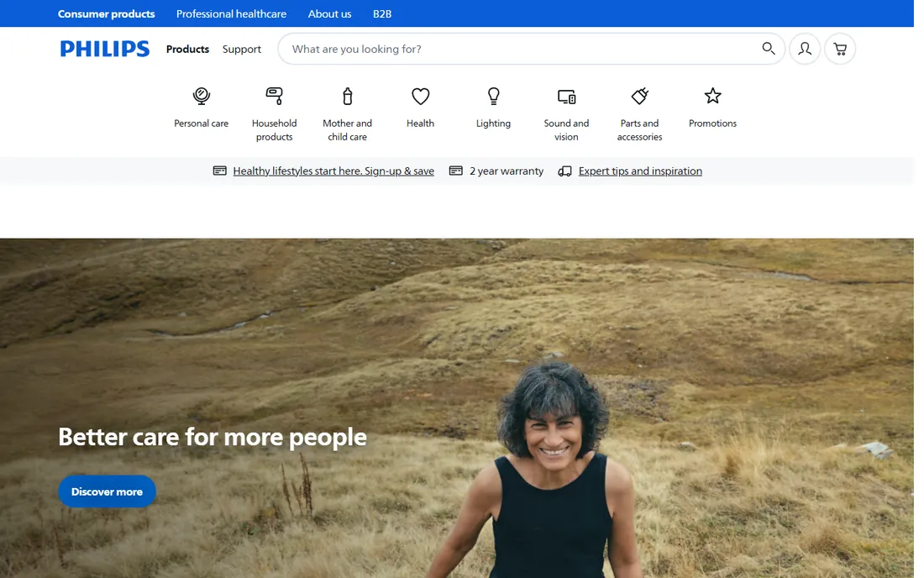Click the Lighting label
Image resolution: width=924 pixels, height=578 pixels.
[x=493, y=123]
